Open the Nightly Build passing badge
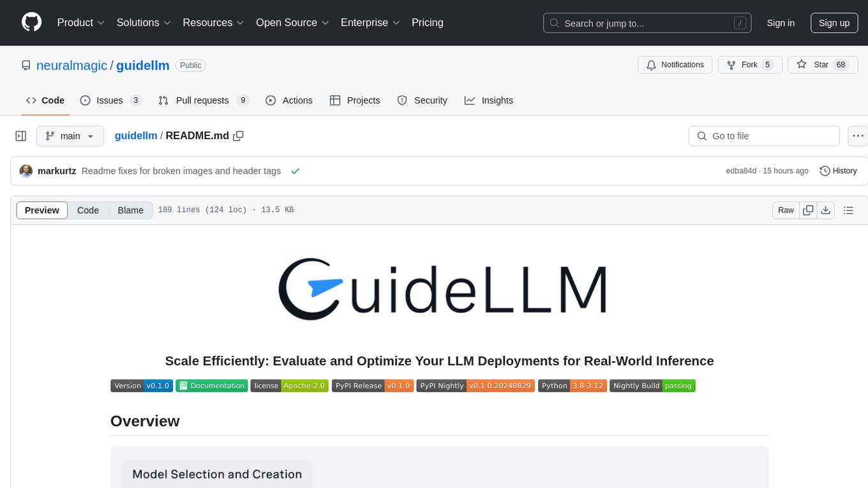Viewport: 868px width, 488px height. click(x=652, y=386)
